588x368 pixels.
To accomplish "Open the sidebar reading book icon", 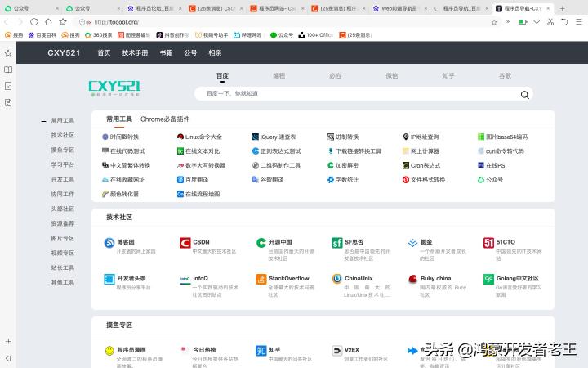I will pyautogui.click(x=8, y=70).
